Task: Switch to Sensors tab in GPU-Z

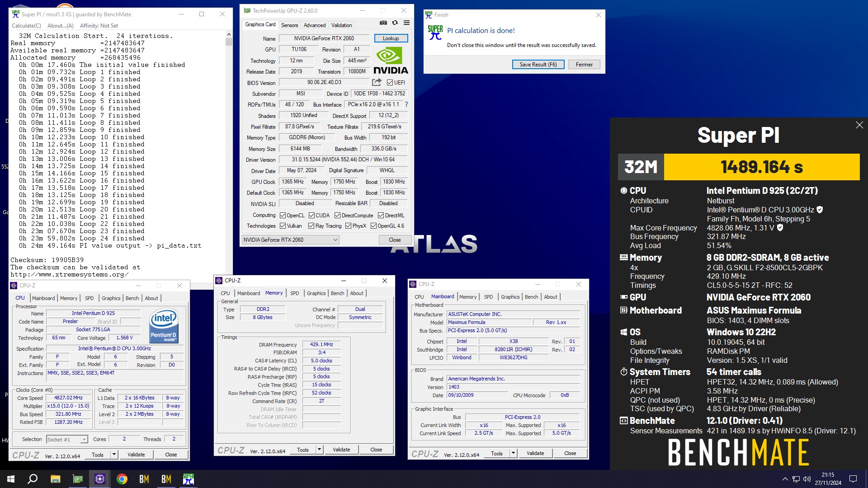Action: [x=289, y=25]
